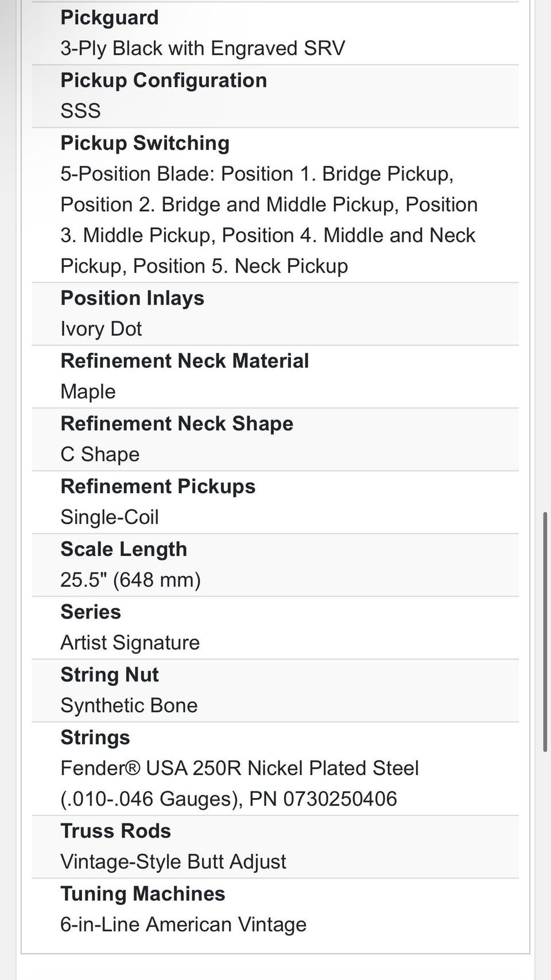Click the SSS pickup configuration value
Viewport: 551px width, 980px height.
coord(80,111)
